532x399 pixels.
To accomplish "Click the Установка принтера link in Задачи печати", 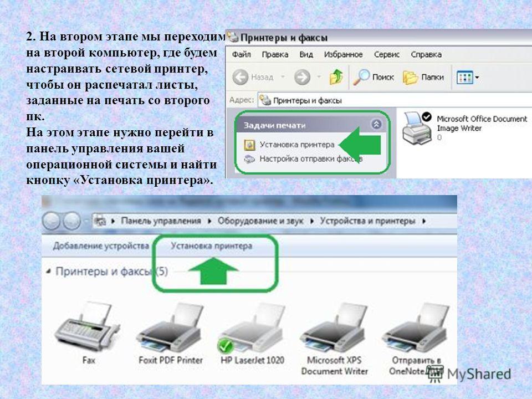I will [297, 145].
